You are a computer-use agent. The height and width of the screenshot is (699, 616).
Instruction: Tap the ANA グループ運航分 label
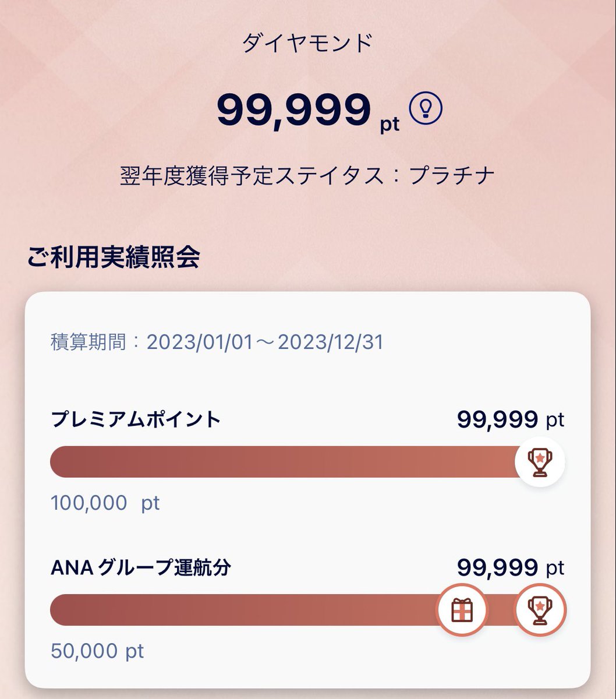click(x=141, y=567)
